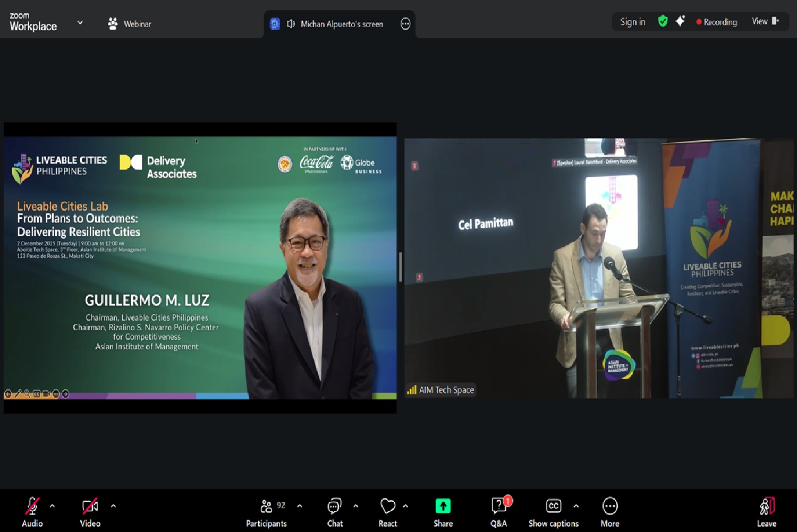Select the AIM Tech Space speaker video
This screenshot has width=797, height=532.
click(x=598, y=268)
